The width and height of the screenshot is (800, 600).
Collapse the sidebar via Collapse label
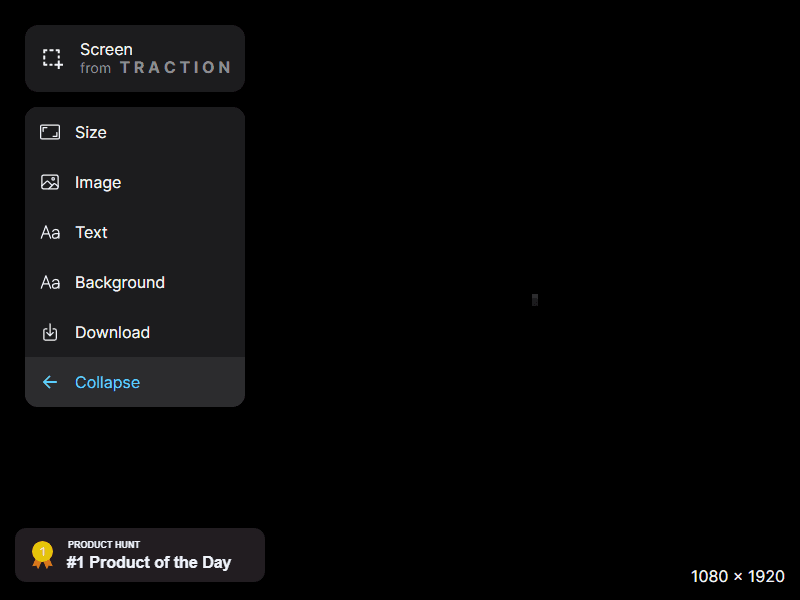[x=107, y=382]
